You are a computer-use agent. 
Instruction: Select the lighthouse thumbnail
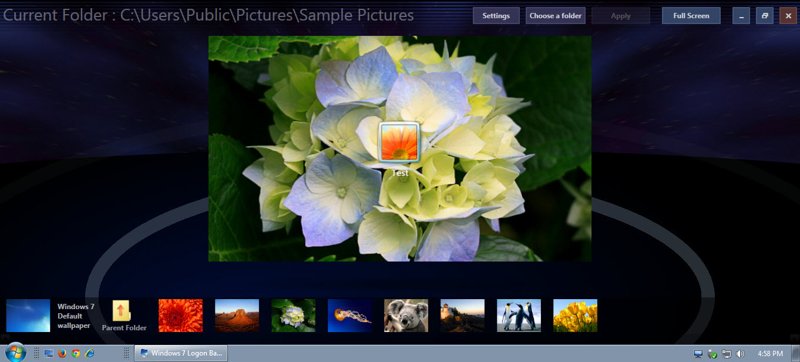pyautogui.click(x=462, y=316)
